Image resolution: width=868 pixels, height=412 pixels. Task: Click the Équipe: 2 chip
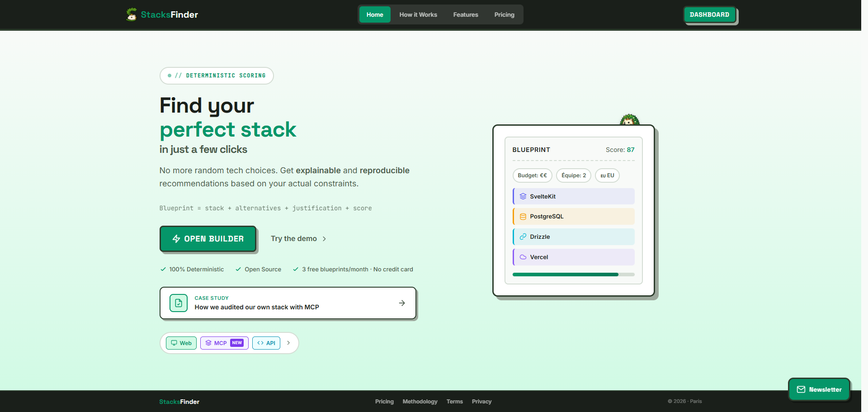tap(574, 175)
